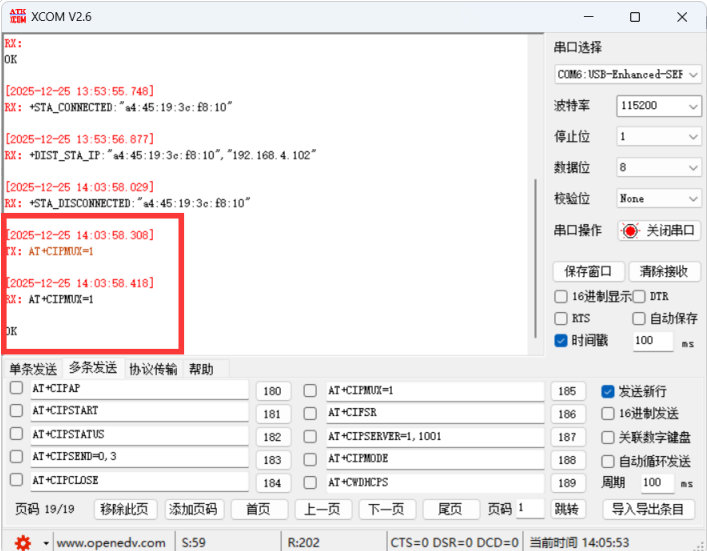Click the receive window vertical scrollbar
The height and width of the screenshot is (551, 707).
tap(536, 258)
